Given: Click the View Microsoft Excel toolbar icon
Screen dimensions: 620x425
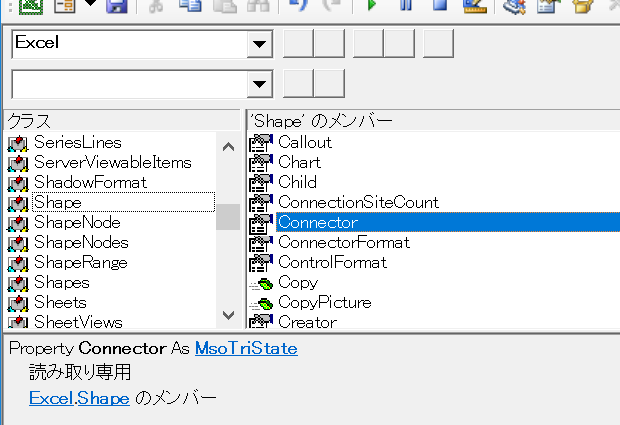Looking at the screenshot, I should tap(31, 6).
